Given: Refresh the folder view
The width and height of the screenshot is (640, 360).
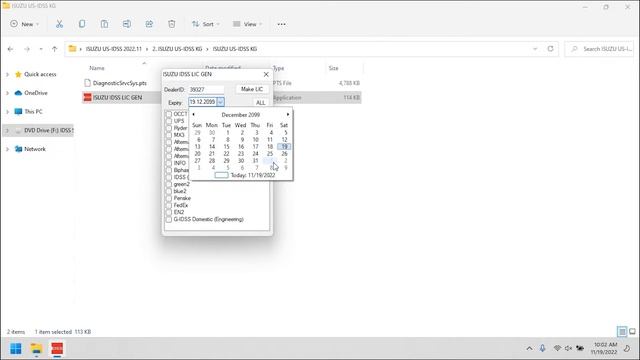Looking at the screenshot, I should pos(551,49).
